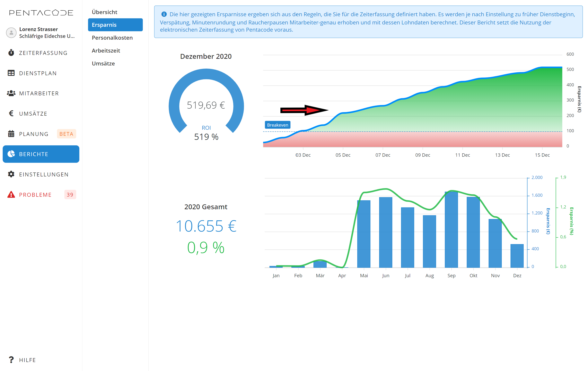
Task: Click the info icon in the blue notice
Action: 164,14
